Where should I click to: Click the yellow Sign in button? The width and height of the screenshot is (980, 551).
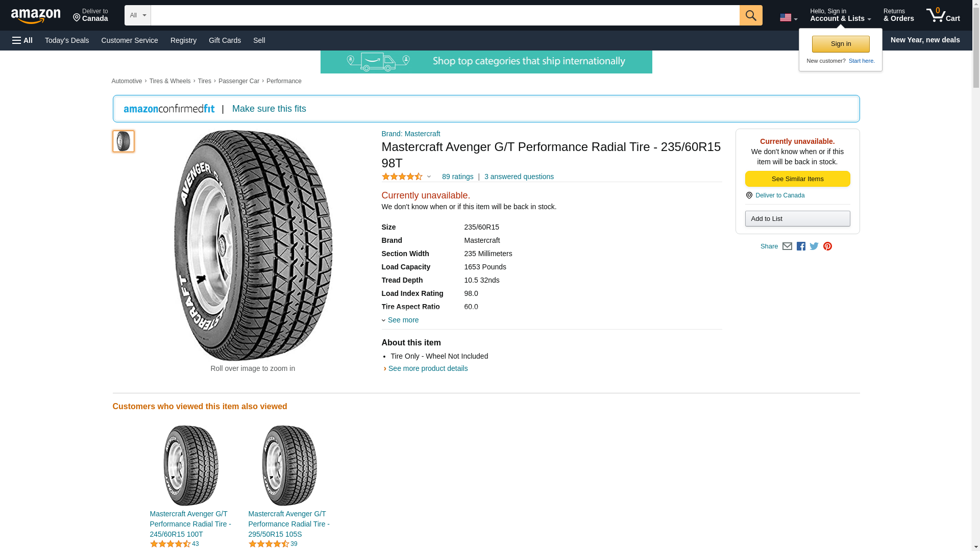[841, 44]
